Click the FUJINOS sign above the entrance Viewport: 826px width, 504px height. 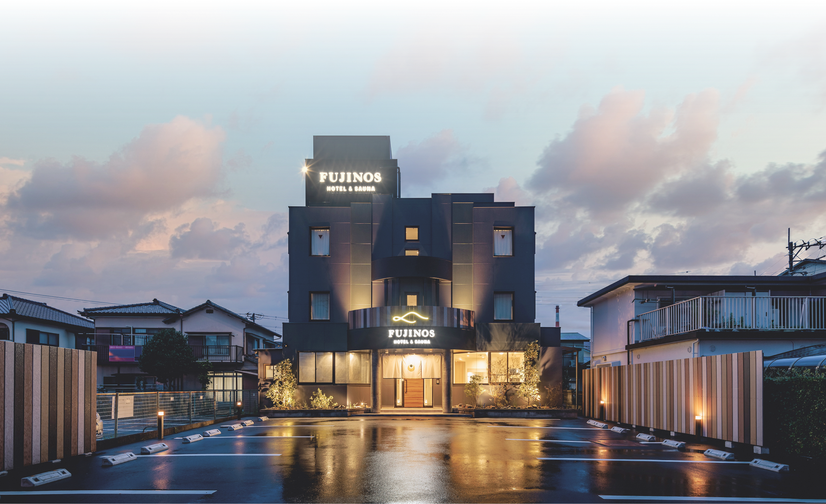[411, 336]
